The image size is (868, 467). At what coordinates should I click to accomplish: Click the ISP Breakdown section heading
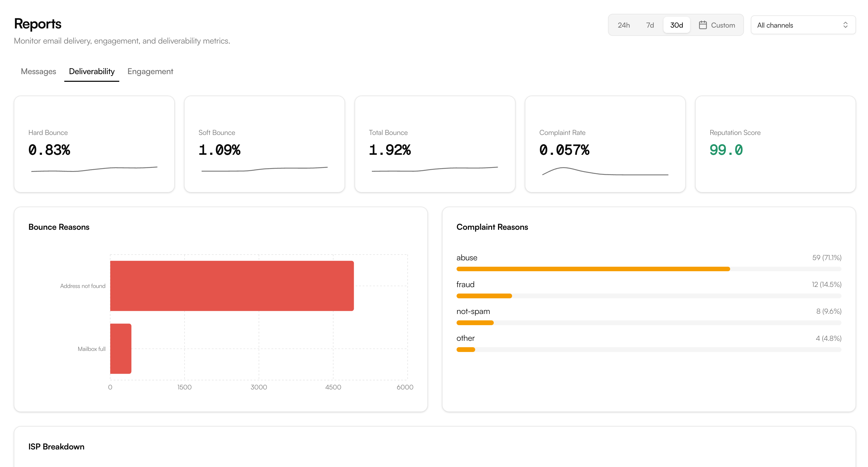coord(56,447)
